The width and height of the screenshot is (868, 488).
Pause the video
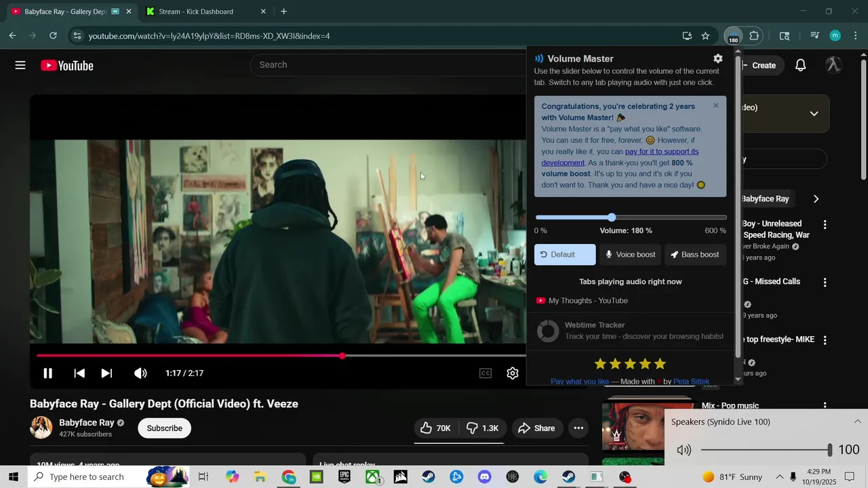(x=47, y=373)
